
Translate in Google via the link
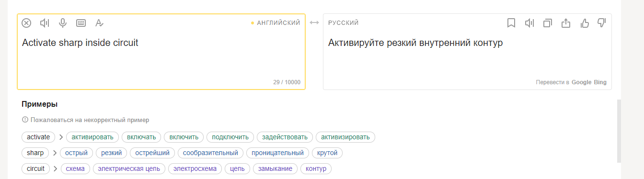pos(582,82)
